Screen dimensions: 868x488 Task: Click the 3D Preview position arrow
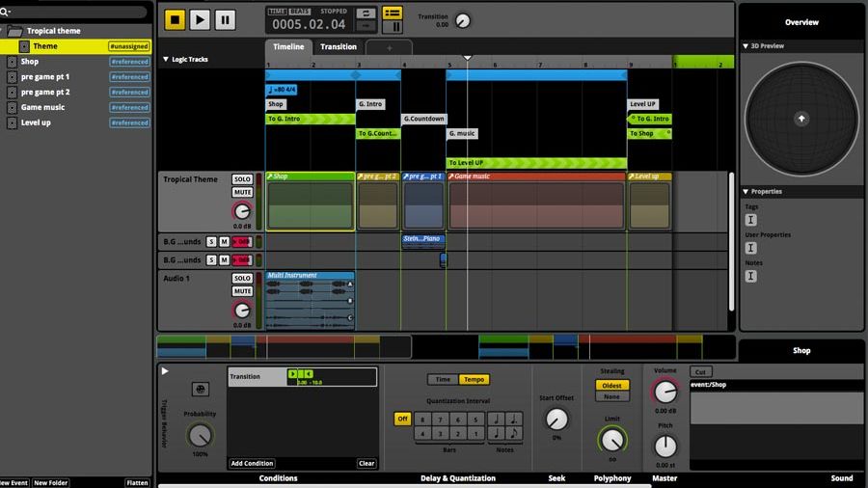801,119
